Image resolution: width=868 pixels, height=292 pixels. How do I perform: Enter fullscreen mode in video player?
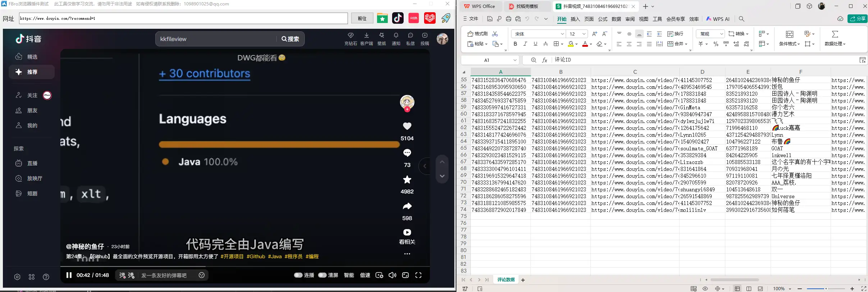pyautogui.click(x=418, y=275)
